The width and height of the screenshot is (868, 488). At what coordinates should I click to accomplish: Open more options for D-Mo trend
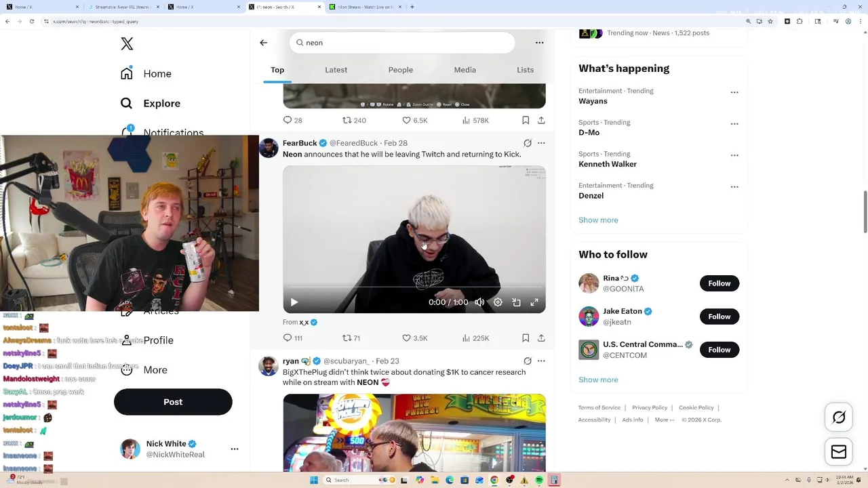coord(734,124)
